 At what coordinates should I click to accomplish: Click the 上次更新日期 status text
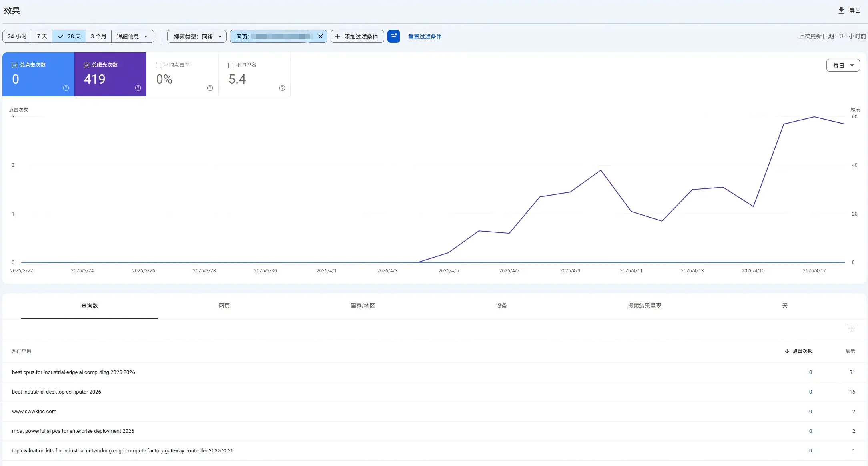pos(832,36)
